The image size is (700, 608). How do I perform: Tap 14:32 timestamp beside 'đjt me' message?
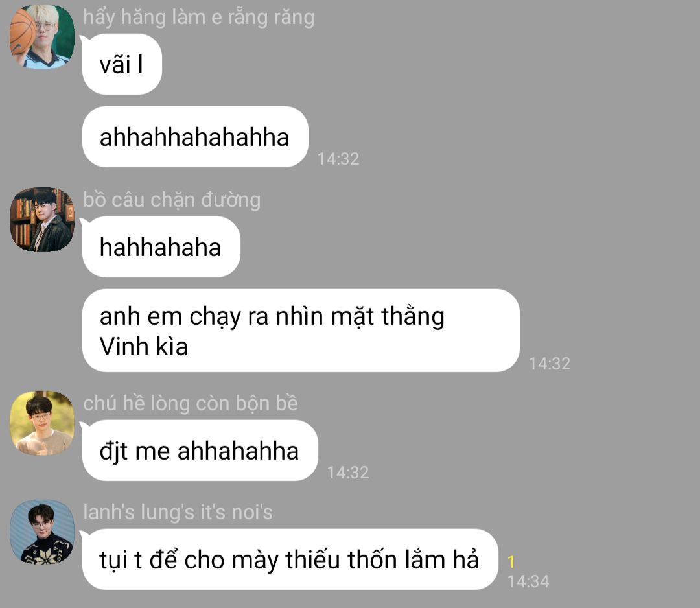(348, 473)
